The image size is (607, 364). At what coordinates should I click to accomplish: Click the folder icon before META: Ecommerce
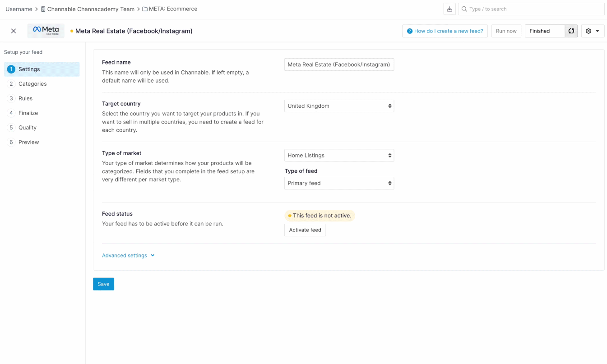pyautogui.click(x=145, y=9)
